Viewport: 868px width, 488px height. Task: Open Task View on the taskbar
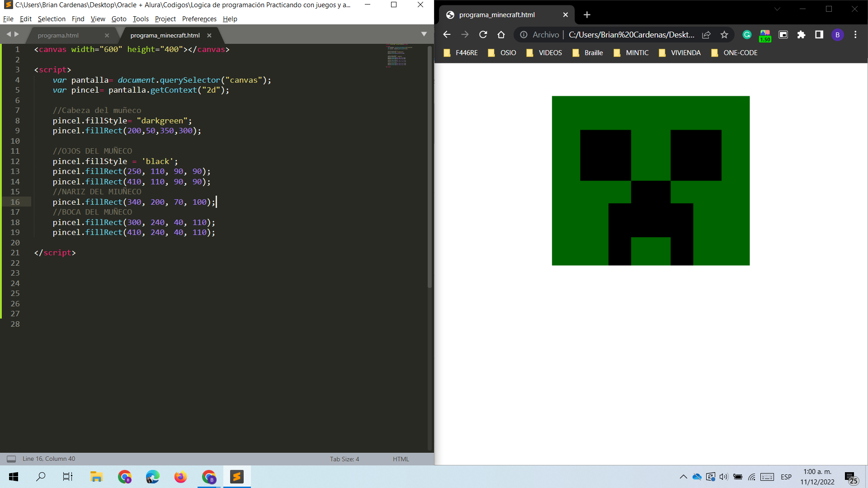point(68,477)
